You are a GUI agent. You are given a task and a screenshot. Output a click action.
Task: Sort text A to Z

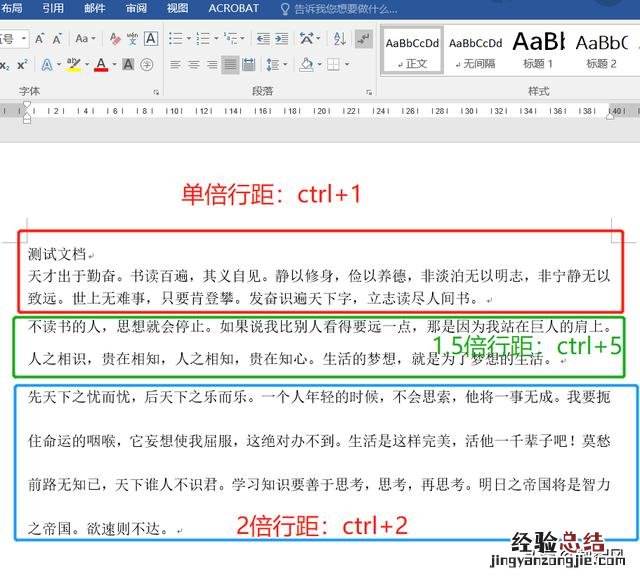(x=340, y=39)
